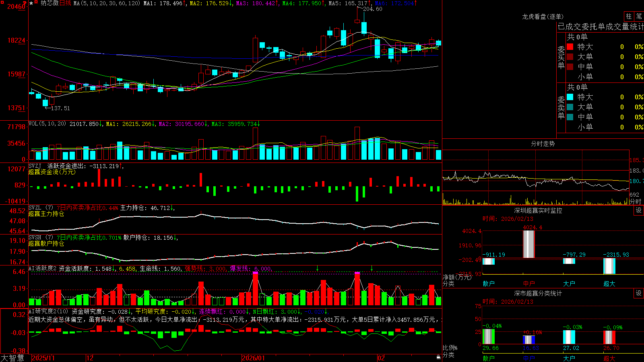This screenshot has width=644, height=362.
Task: Click the 日线 period label in chart header
Action: [x=65, y=3]
